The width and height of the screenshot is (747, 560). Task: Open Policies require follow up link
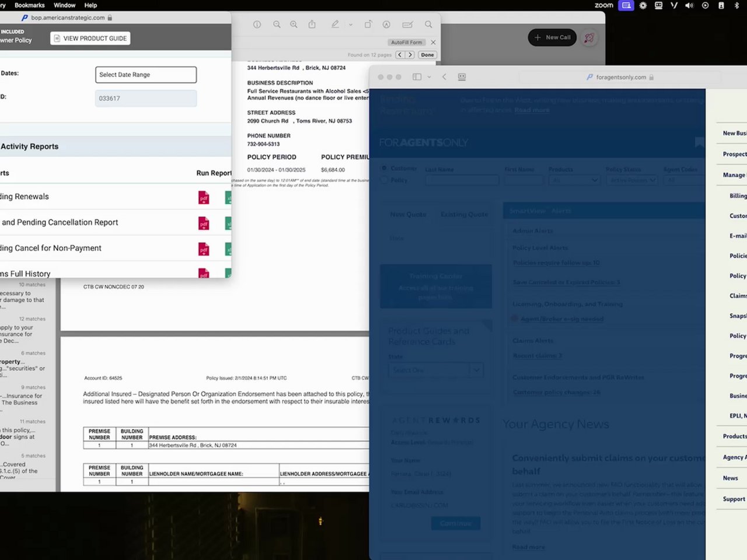click(x=556, y=262)
